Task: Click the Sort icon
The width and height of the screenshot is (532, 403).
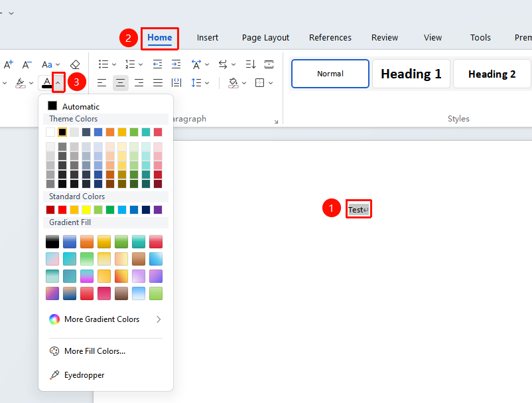Action: [x=250, y=64]
